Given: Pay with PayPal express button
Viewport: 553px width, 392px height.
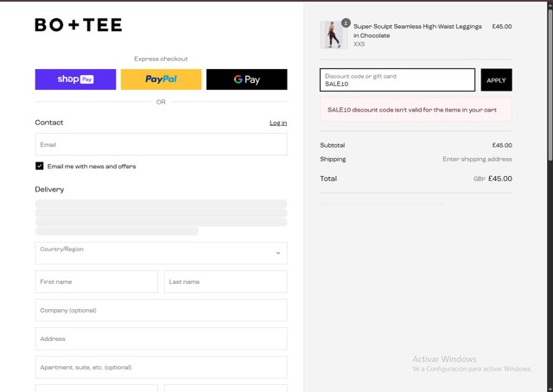Looking at the screenshot, I should click(162, 79).
